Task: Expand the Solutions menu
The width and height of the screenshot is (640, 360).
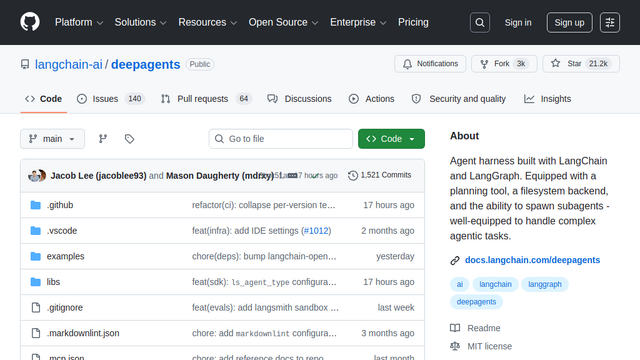Action: [140, 22]
